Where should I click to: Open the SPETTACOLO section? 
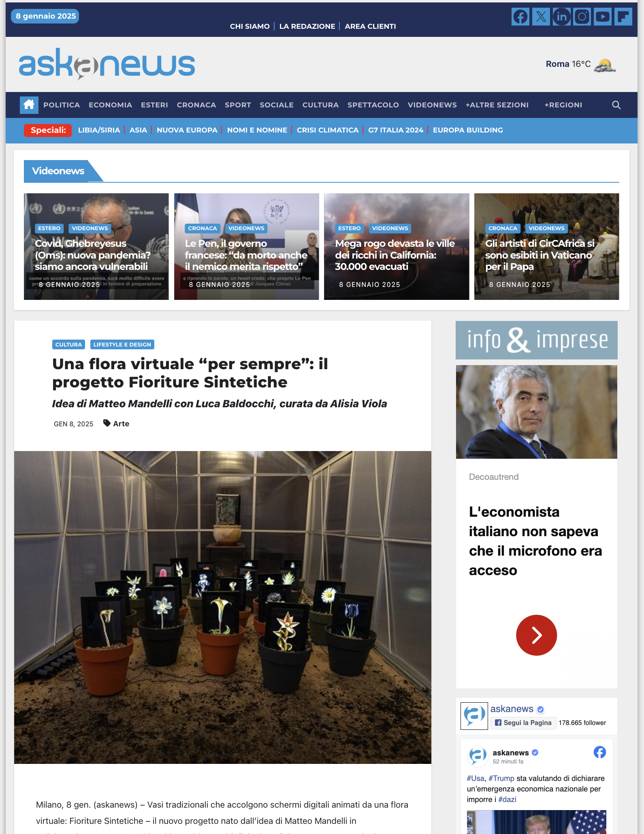coord(373,105)
